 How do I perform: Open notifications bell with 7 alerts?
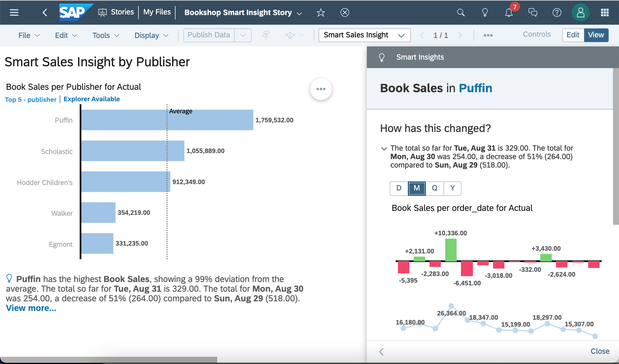point(509,12)
